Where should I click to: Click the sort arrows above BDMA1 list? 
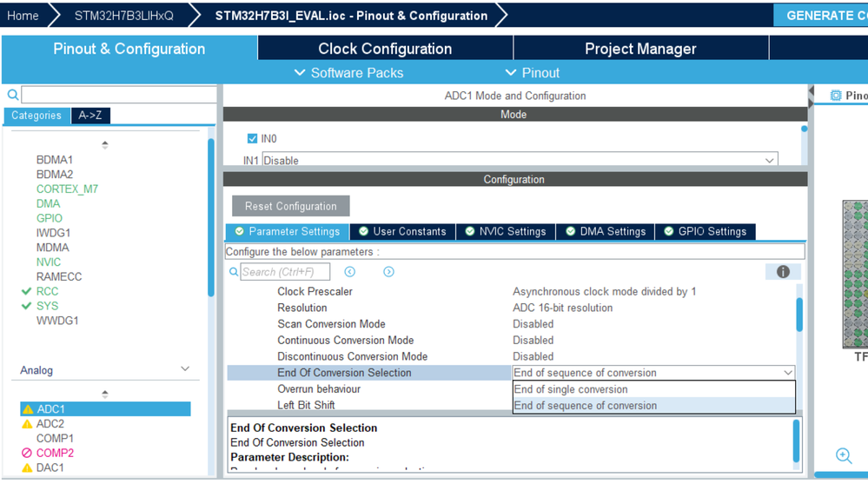click(x=104, y=145)
